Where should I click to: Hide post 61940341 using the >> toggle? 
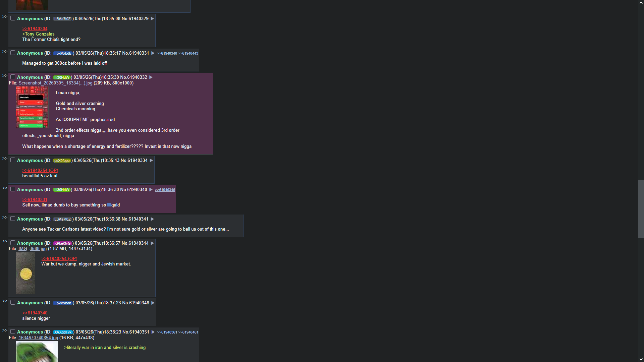(x=5, y=218)
